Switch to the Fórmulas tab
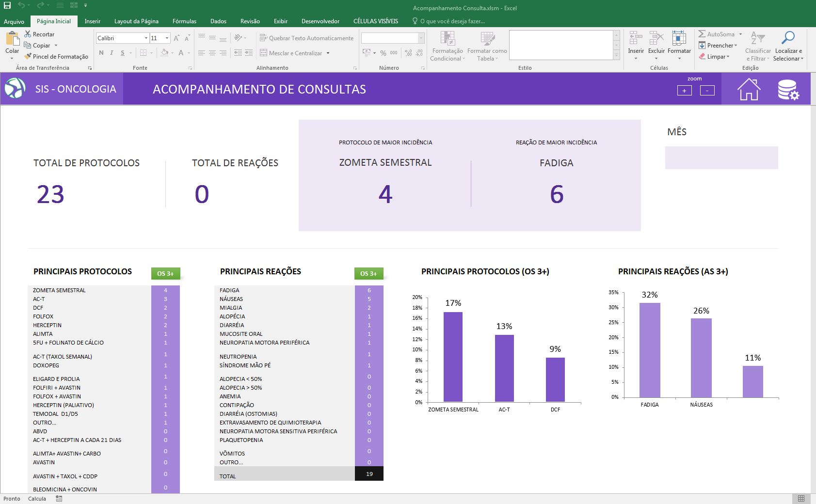Image resolution: width=816 pixels, height=504 pixels. pos(184,21)
